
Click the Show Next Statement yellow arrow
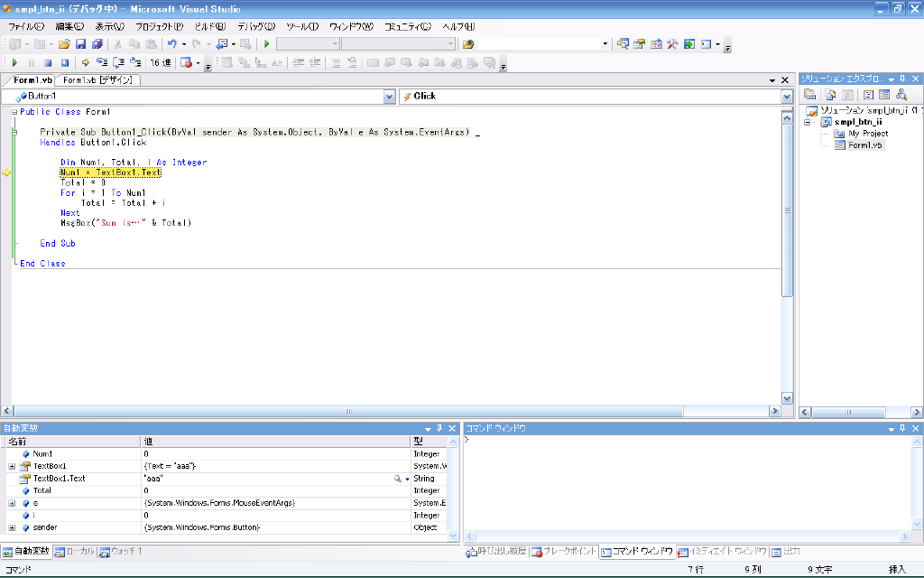[86, 62]
